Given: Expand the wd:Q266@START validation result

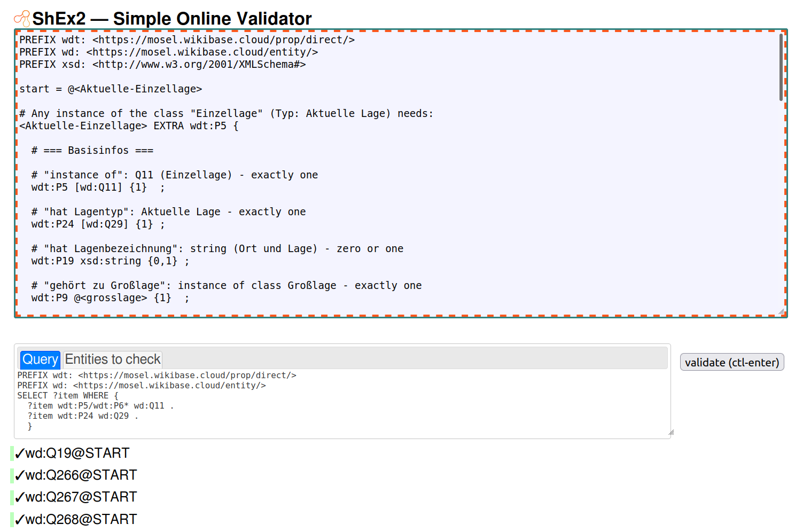Looking at the screenshot, I should click(81, 475).
